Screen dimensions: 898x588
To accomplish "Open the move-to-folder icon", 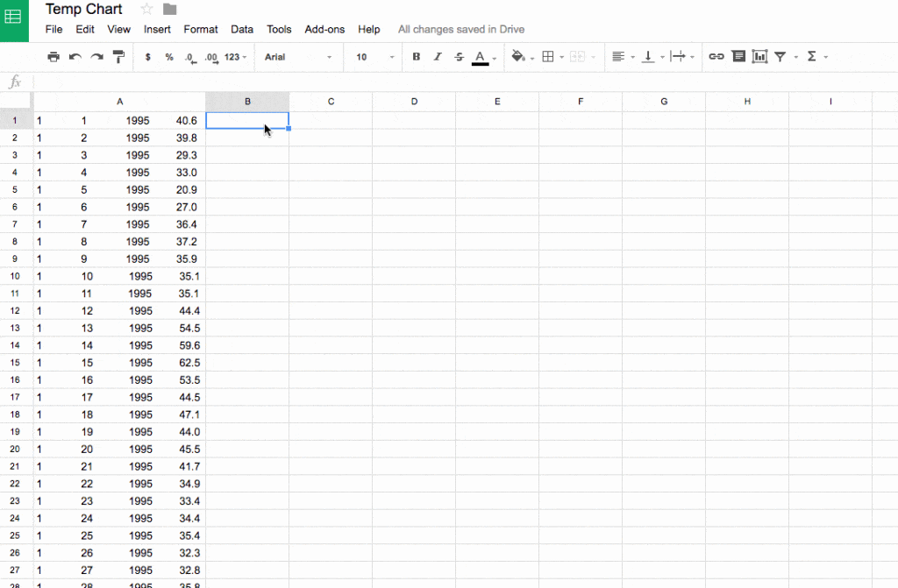I will tap(169, 9).
